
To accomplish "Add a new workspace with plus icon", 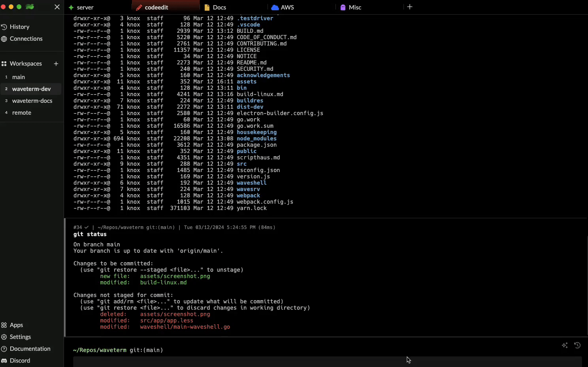I will tap(56, 64).
